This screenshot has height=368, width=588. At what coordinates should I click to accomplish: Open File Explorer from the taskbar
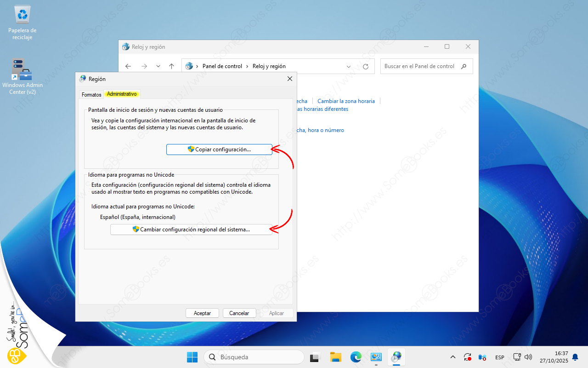click(336, 357)
